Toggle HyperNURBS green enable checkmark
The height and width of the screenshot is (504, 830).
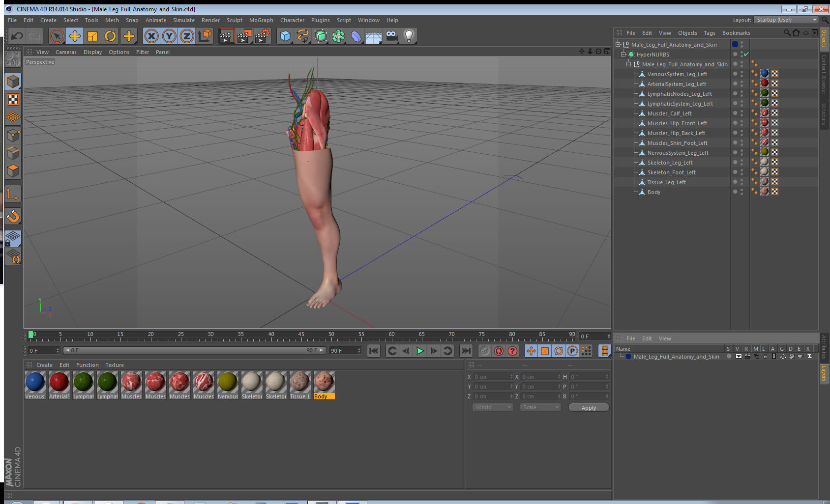click(x=746, y=54)
